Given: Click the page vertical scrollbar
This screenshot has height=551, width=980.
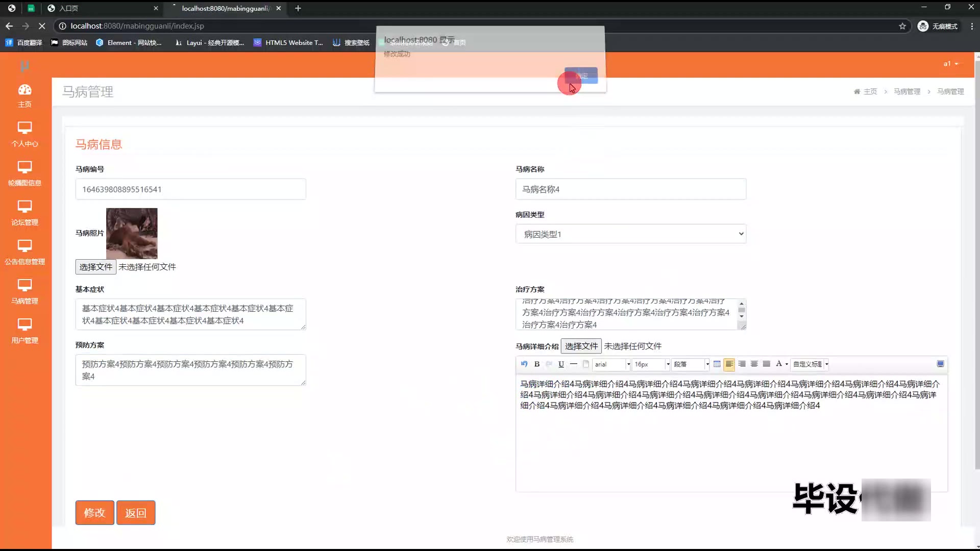Looking at the screenshot, I should click(x=977, y=265).
